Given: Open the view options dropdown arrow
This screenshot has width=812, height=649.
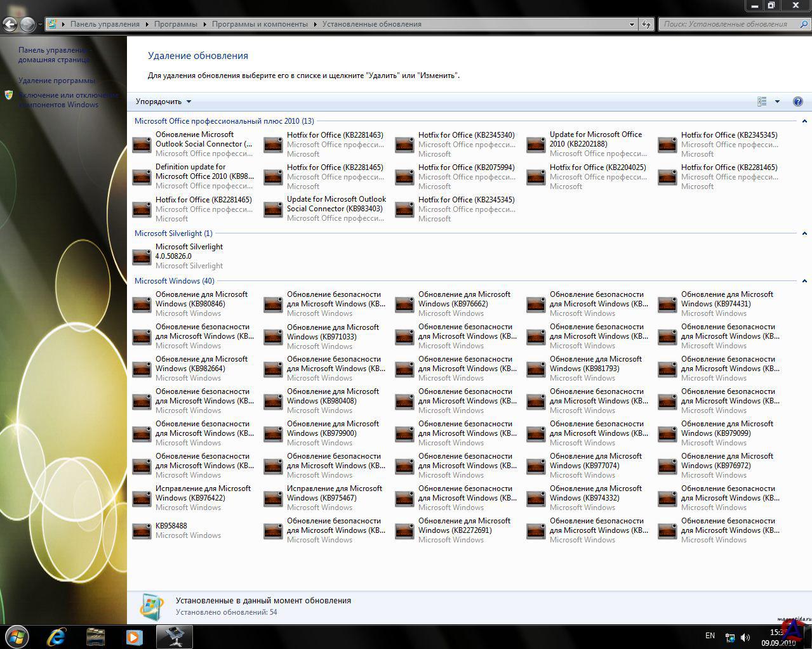Looking at the screenshot, I should (x=777, y=102).
